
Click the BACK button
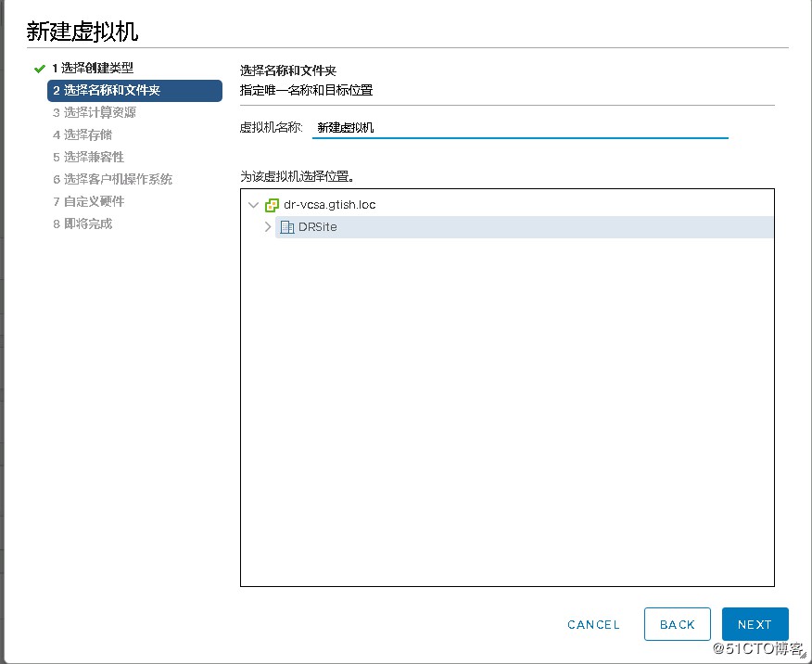678,624
